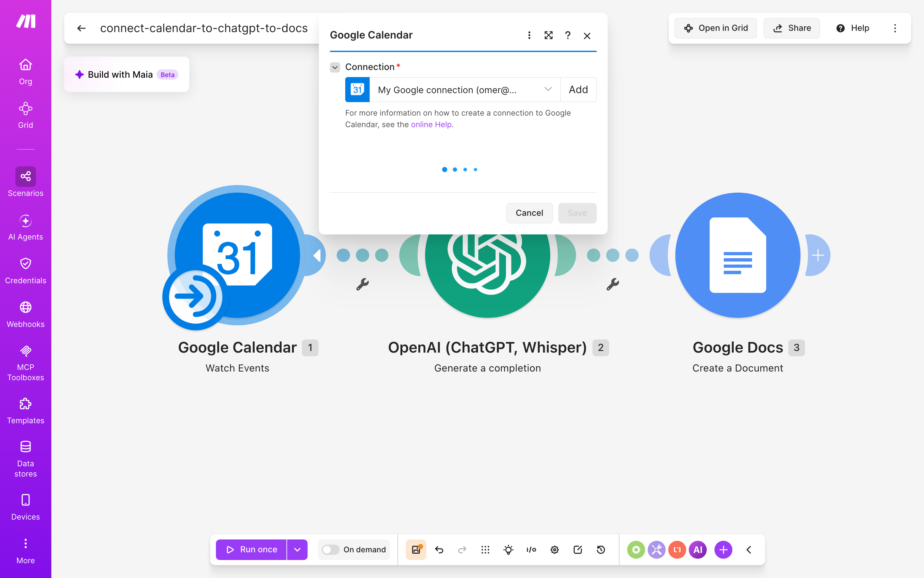The width and height of the screenshot is (924, 578).
Task: Open Google Calendar dialog options menu
Action: point(529,35)
